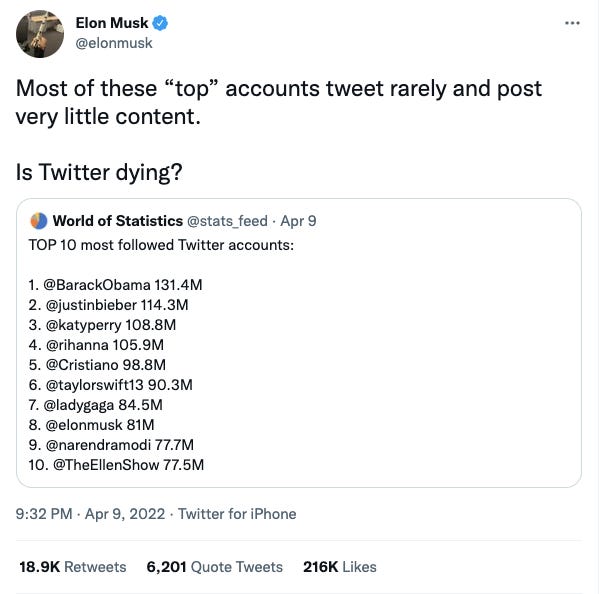The image size is (599, 594).
Task: Open the @elonmusk handle below the name
Action: coord(114,43)
